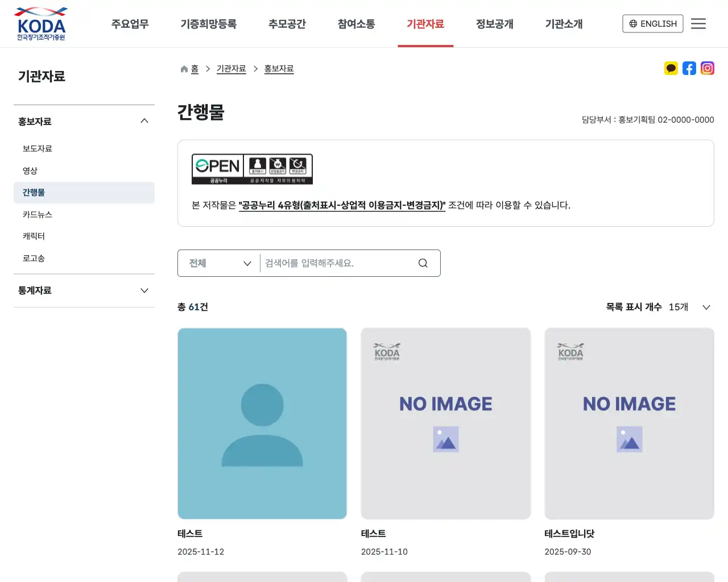Click the KODA logo
728x582 pixels.
click(40, 23)
